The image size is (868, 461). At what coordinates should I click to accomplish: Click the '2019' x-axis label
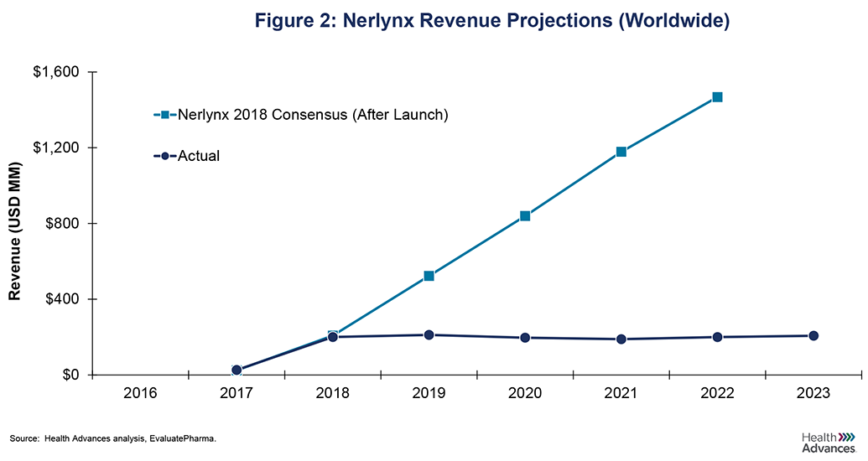tap(429, 393)
